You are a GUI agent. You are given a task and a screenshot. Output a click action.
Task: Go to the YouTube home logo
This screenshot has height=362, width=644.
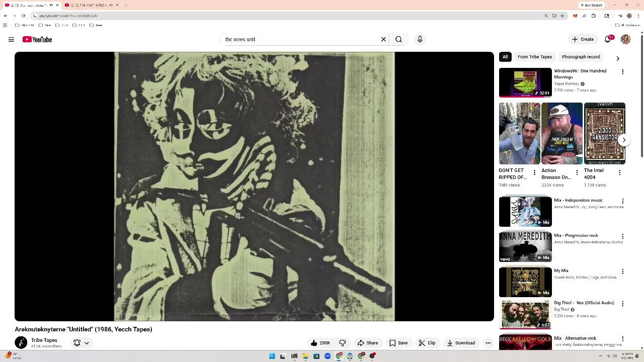[x=37, y=39]
